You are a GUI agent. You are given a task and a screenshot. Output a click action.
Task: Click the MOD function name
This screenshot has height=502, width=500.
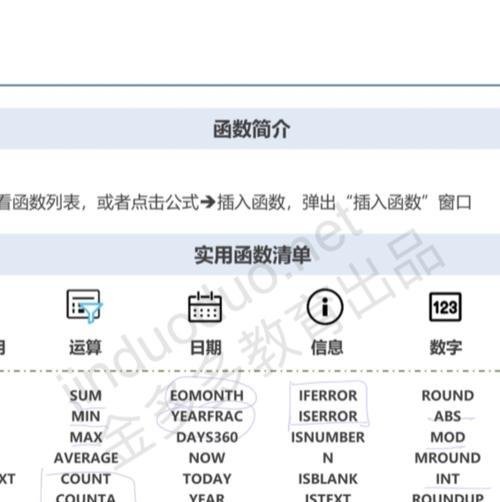point(448,437)
